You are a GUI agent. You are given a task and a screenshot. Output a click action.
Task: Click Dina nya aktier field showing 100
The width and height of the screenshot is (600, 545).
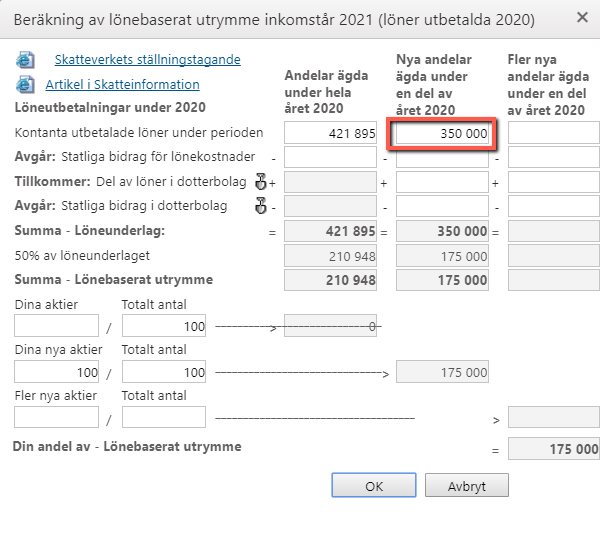point(56,372)
